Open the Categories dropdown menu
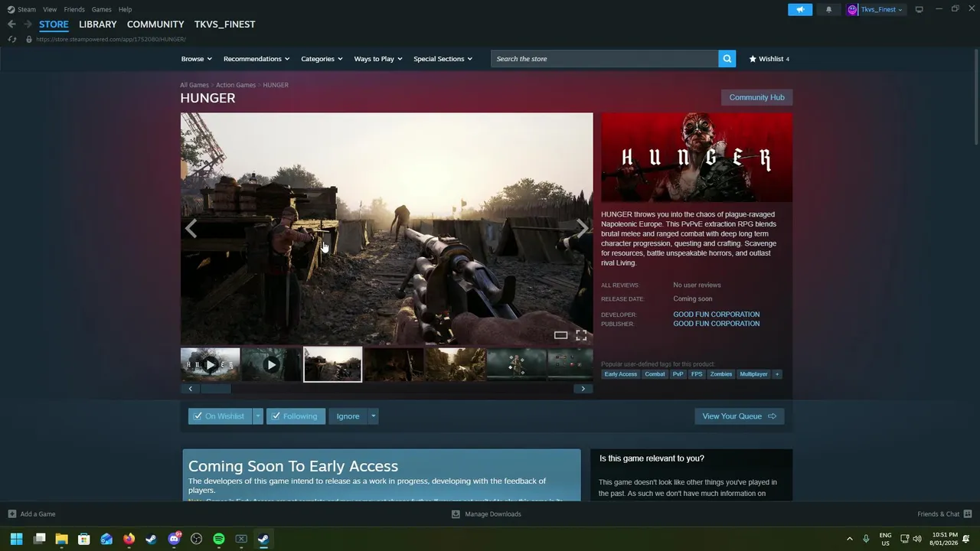The image size is (980, 551). [x=322, y=59]
